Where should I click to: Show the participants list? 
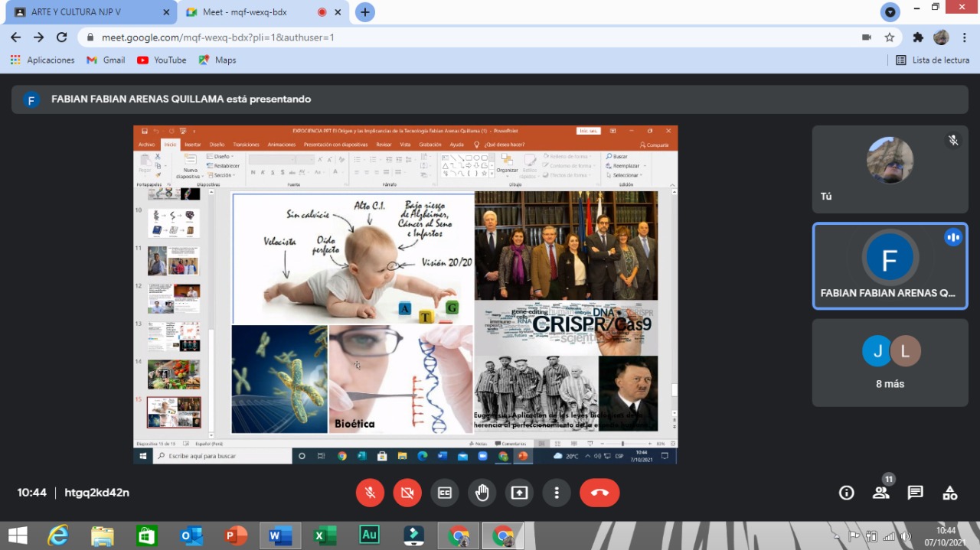[881, 493]
